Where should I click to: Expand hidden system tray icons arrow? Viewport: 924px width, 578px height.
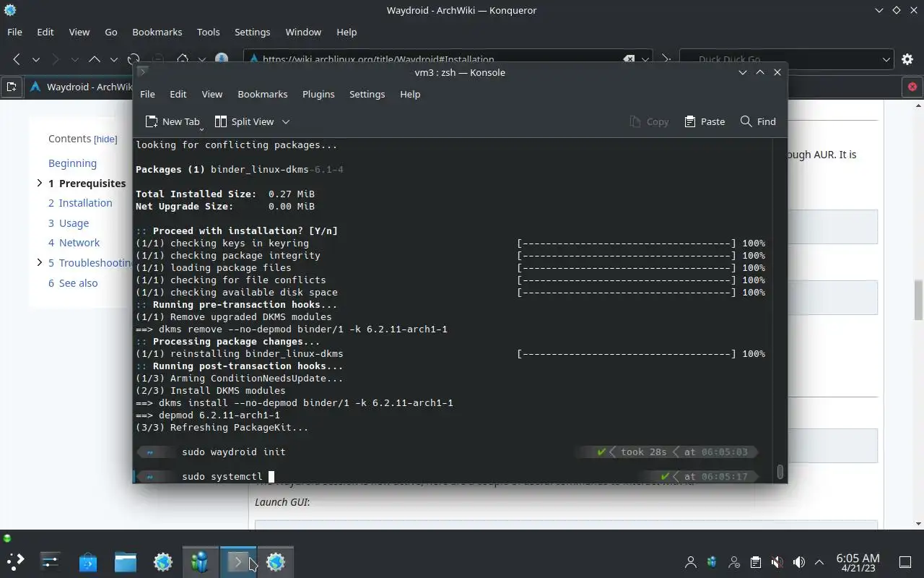pos(819,562)
